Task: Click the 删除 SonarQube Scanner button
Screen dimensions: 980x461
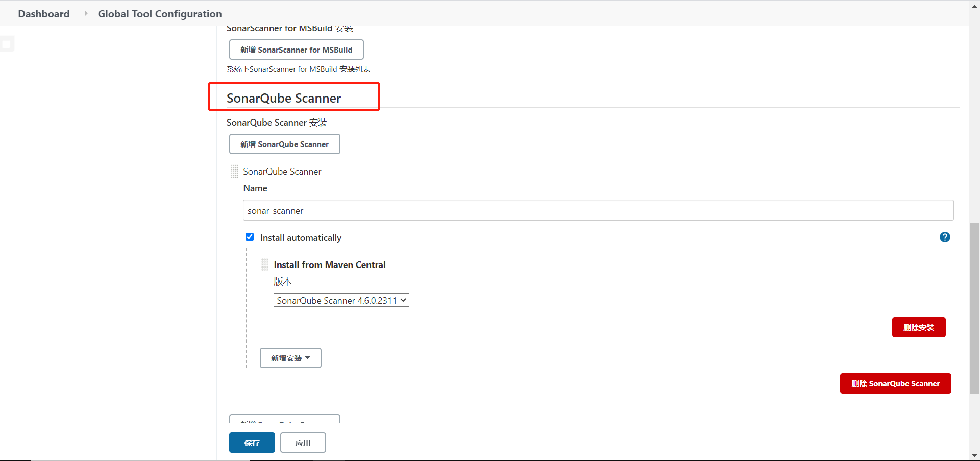Action: (896, 383)
